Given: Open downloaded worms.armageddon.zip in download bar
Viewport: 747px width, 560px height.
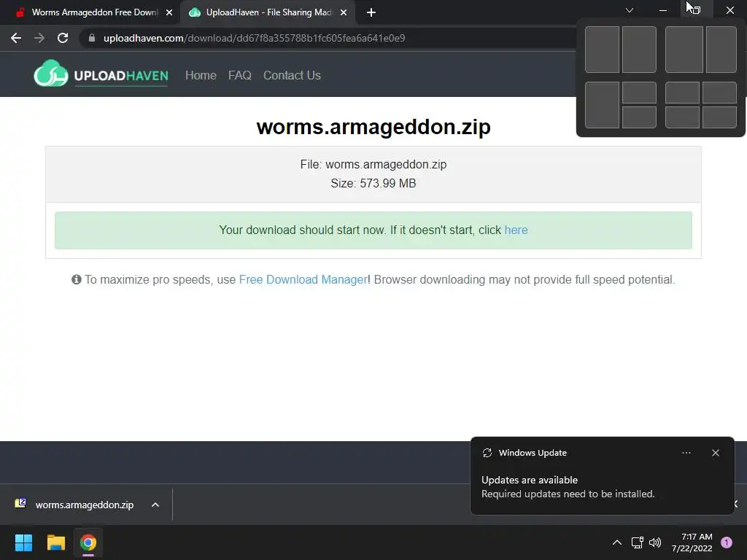Looking at the screenshot, I should point(85,505).
